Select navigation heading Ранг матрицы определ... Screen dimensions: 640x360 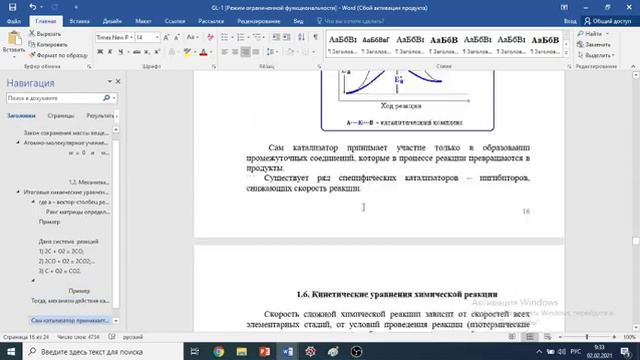point(78,212)
